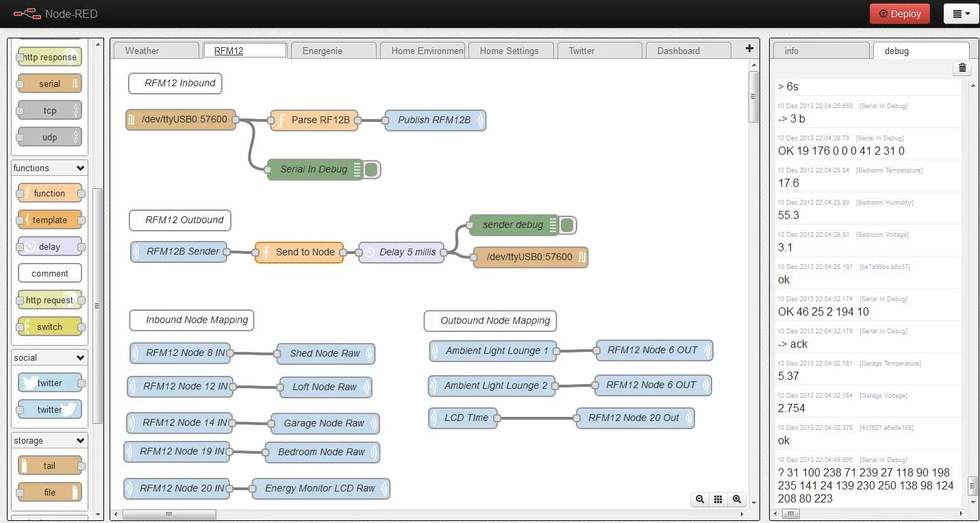
Task: Collapse the social palette category
Action: click(80, 357)
